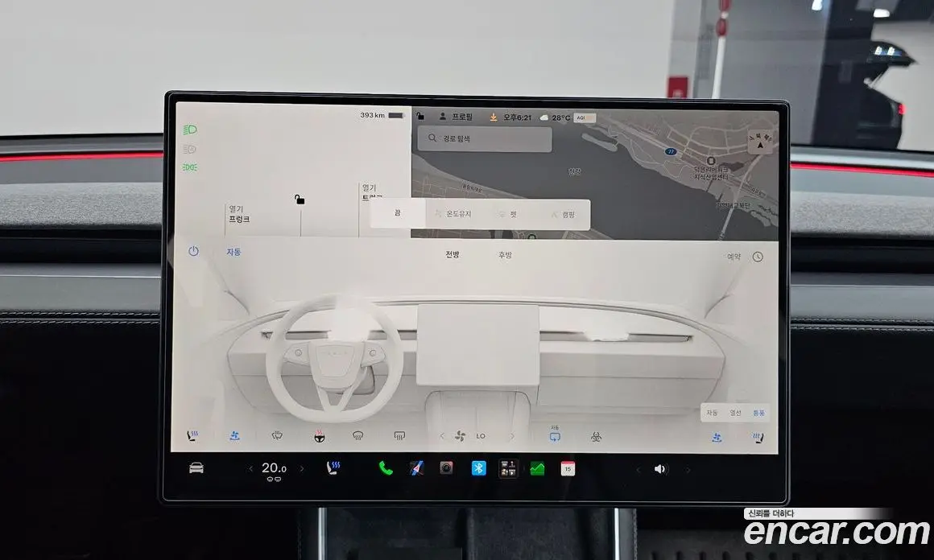Toggle steering wheel heater
Screen dimensions: 934x560
tap(320, 436)
